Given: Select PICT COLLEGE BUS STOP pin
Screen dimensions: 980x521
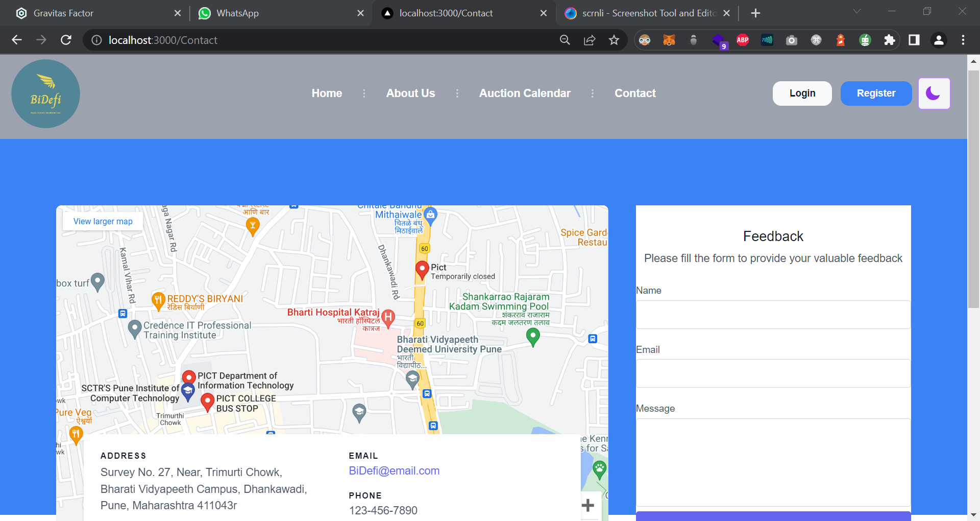Looking at the screenshot, I should coord(207,402).
